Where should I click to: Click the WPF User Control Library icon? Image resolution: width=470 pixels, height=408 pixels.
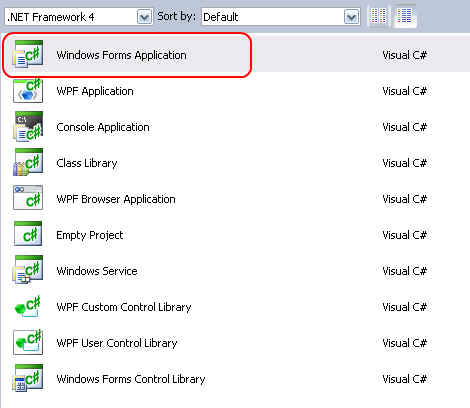28,342
